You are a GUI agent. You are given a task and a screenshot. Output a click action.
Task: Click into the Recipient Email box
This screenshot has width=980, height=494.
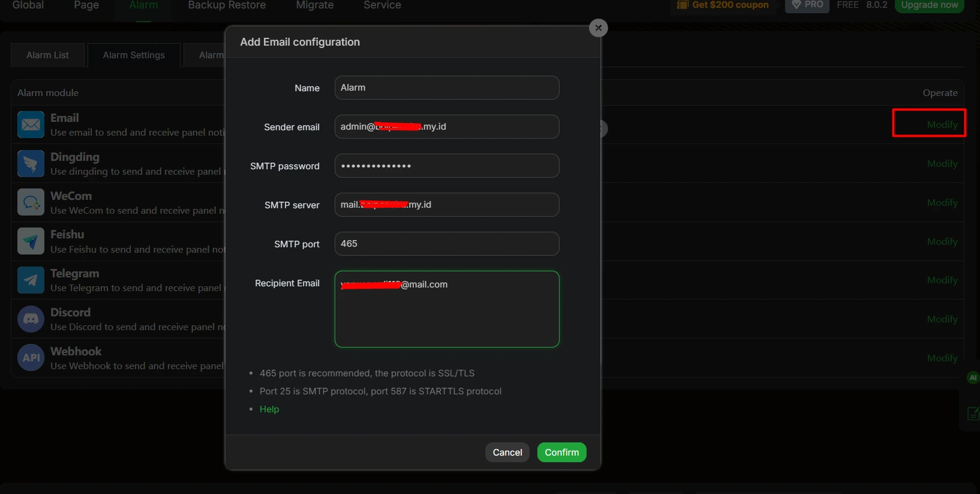447,309
